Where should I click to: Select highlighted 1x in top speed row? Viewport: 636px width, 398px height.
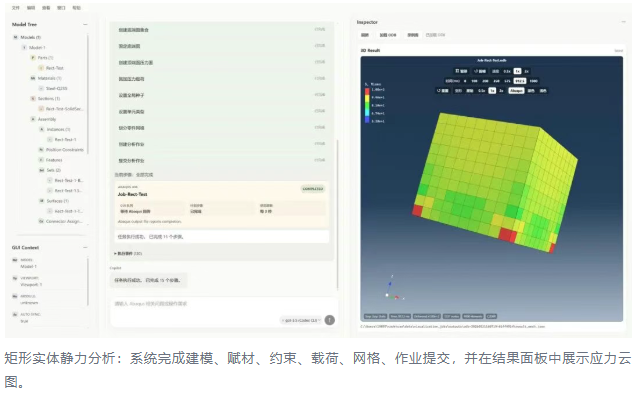(517, 71)
